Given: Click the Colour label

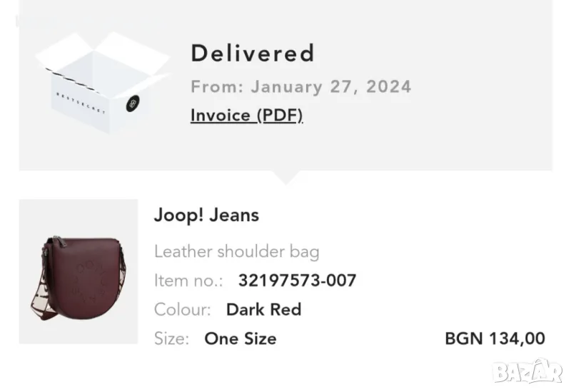Looking at the screenshot, I should click(182, 309).
